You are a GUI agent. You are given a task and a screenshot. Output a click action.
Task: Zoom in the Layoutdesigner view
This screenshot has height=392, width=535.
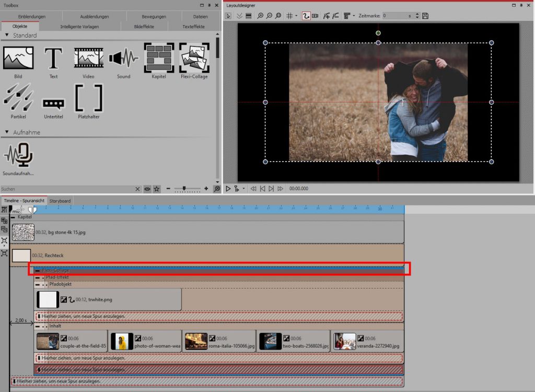click(x=260, y=16)
